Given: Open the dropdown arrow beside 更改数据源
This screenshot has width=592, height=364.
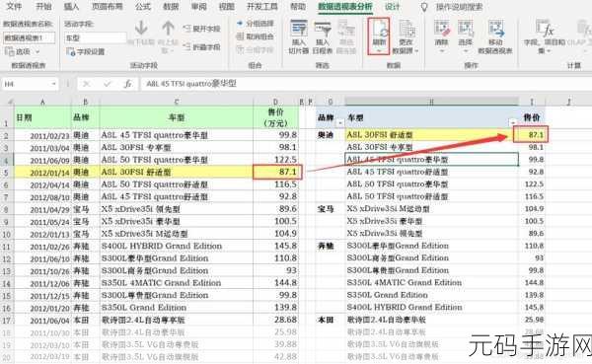Looking at the screenshot, I should (x=416, y=50).
